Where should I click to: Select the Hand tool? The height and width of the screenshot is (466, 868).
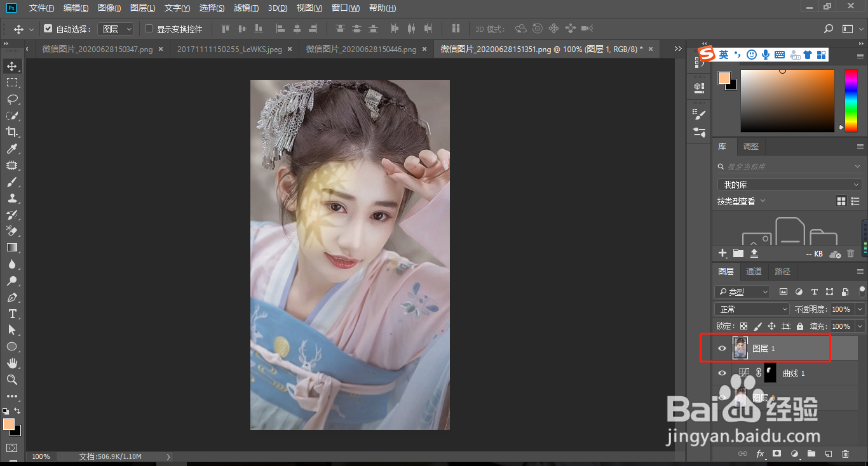(x=12, y=363)
